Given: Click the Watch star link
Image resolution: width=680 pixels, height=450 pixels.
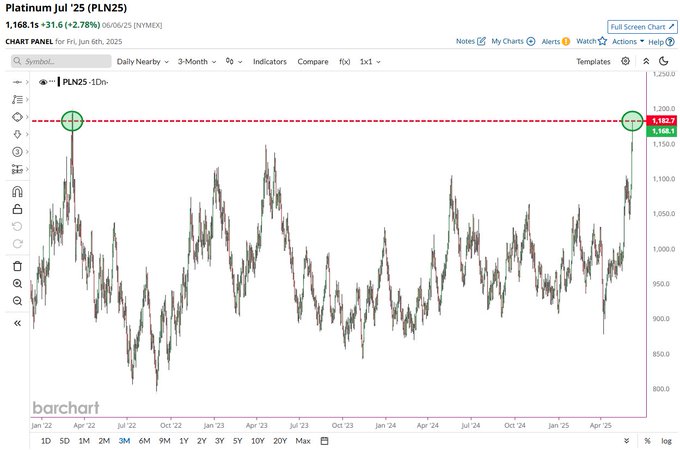Looking at the screenshot, I should click(592, 41).
